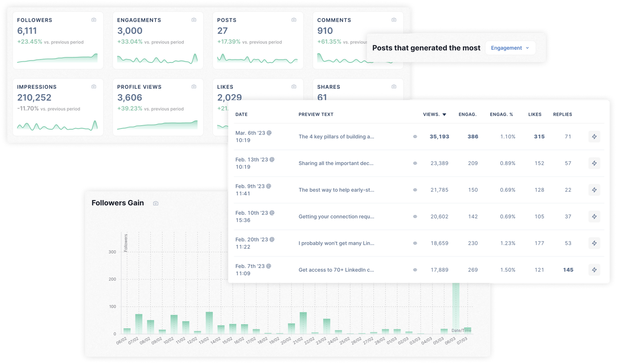Click the camera icon on the Engagements card

click(x=193, y=19)
